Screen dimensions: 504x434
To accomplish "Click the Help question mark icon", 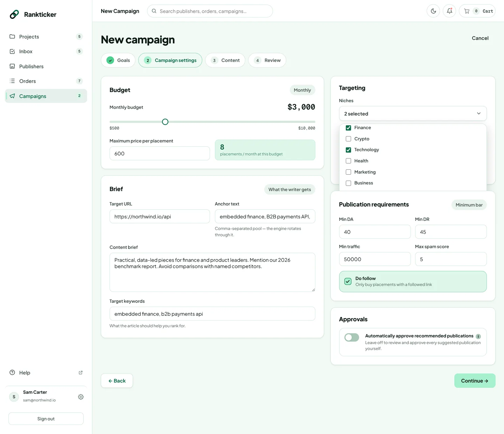I will pyautogui.click(x=12, y=372).
